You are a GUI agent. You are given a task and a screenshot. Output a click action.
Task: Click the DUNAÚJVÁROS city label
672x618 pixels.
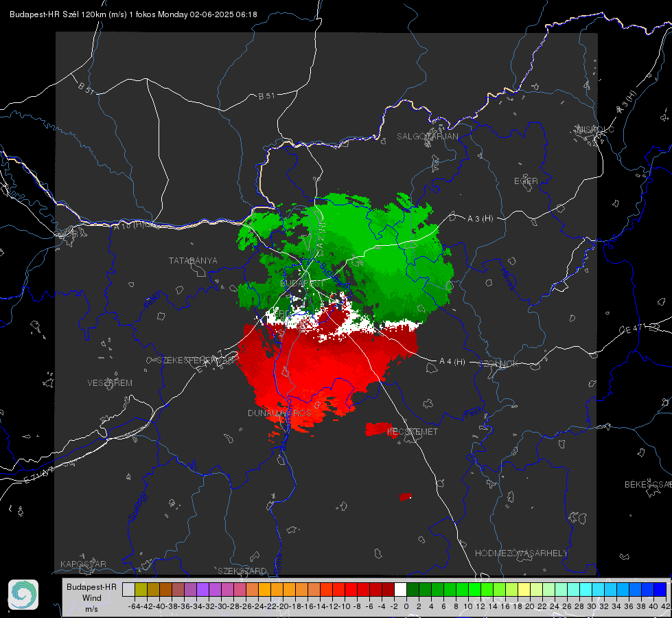click(x=279, y=413)
